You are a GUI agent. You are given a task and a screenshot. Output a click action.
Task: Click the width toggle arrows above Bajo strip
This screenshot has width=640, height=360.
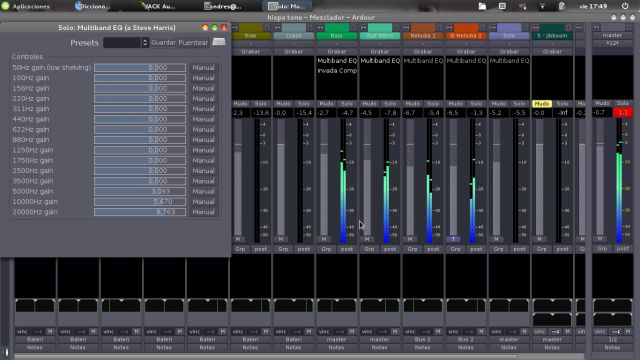(320, 28)
